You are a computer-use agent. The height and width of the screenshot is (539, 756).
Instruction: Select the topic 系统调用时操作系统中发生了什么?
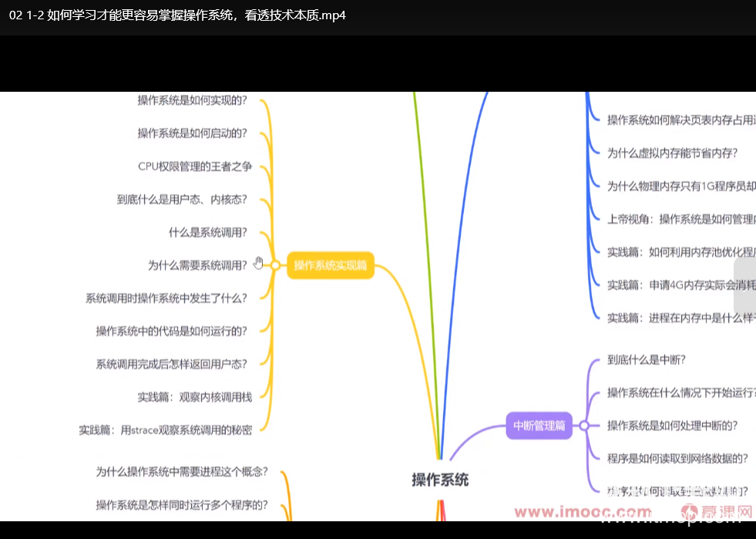pos(166,298)
